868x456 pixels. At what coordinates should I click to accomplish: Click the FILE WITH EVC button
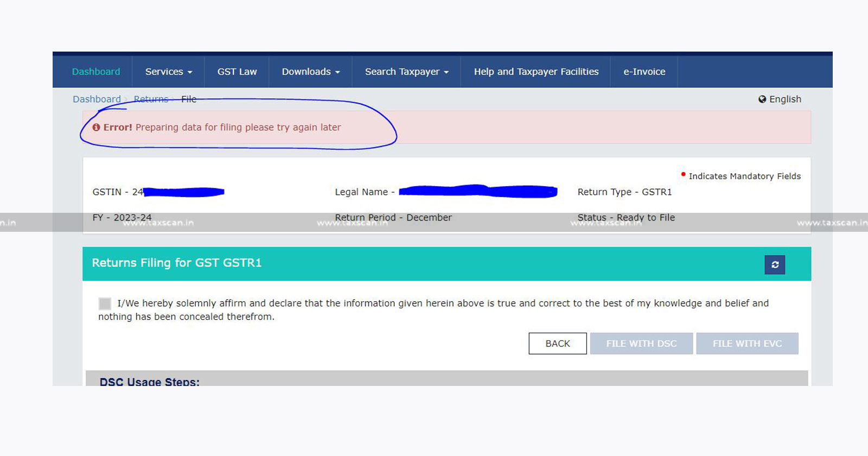pos(747,344)
